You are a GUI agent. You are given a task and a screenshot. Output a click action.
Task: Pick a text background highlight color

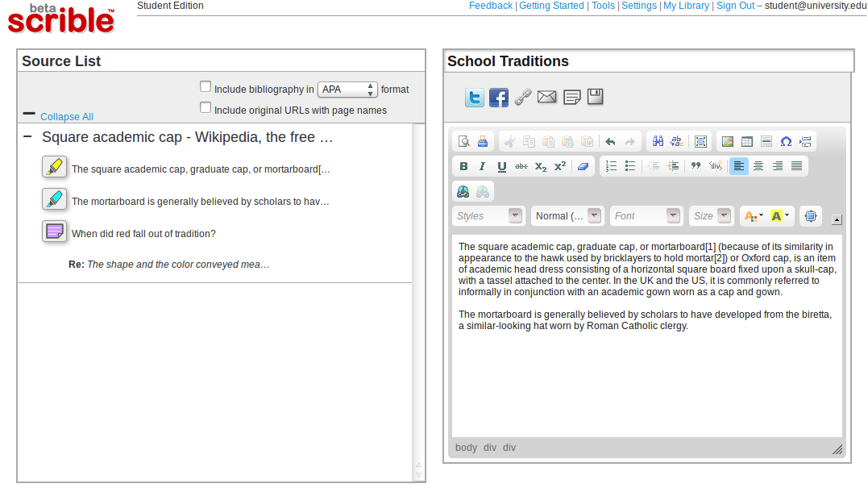pos(779,216)
